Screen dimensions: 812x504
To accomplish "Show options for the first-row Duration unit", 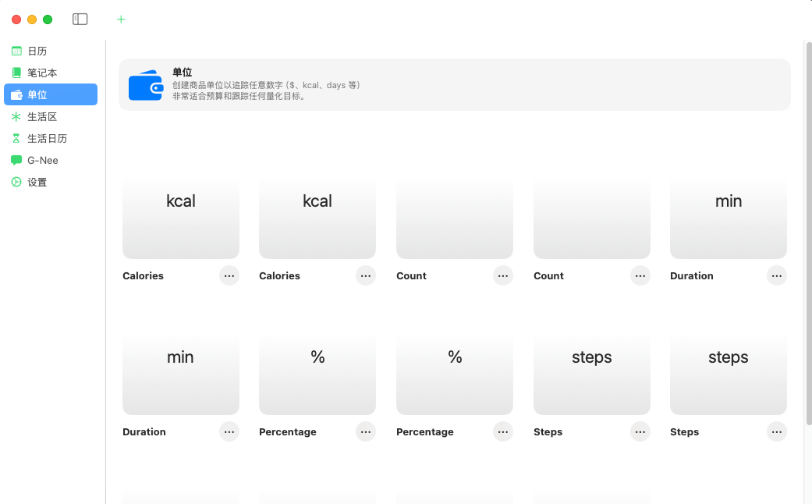I will (776, 275).
